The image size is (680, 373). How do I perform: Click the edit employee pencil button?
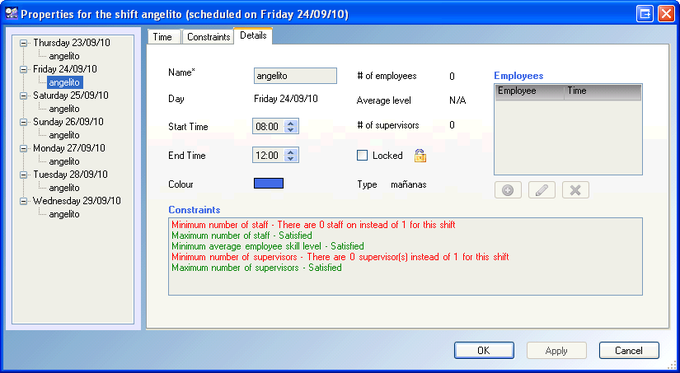coord(542,190)
